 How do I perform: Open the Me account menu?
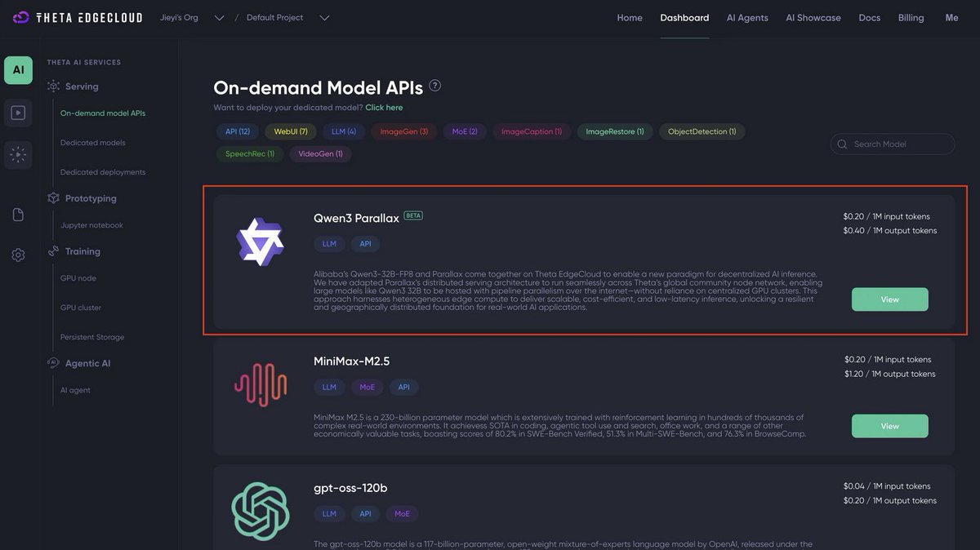tap(951, 18)
